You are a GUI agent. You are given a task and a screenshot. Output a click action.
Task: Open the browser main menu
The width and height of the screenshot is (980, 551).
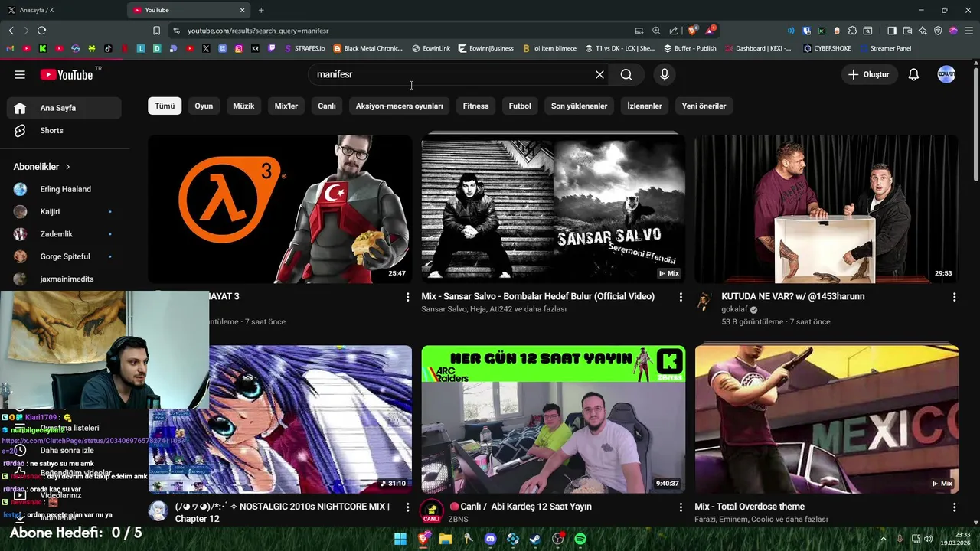pyautogui.click(x=969, y=31)
